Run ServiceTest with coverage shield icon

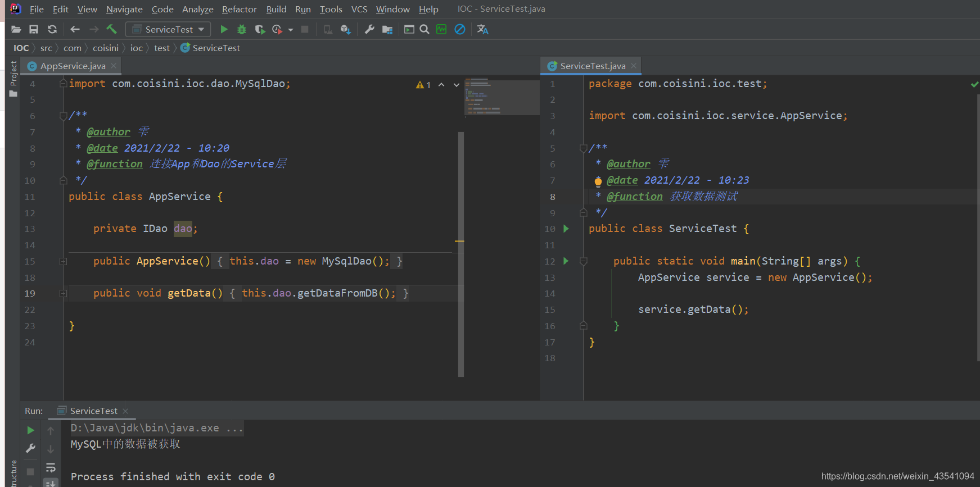[260, 29]
